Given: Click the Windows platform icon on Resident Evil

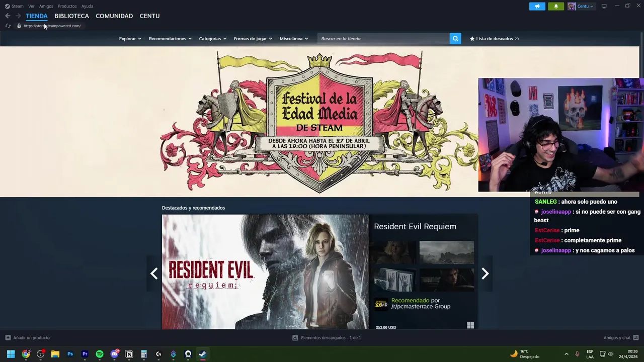Looking at the screenshot, I should 470,325.
